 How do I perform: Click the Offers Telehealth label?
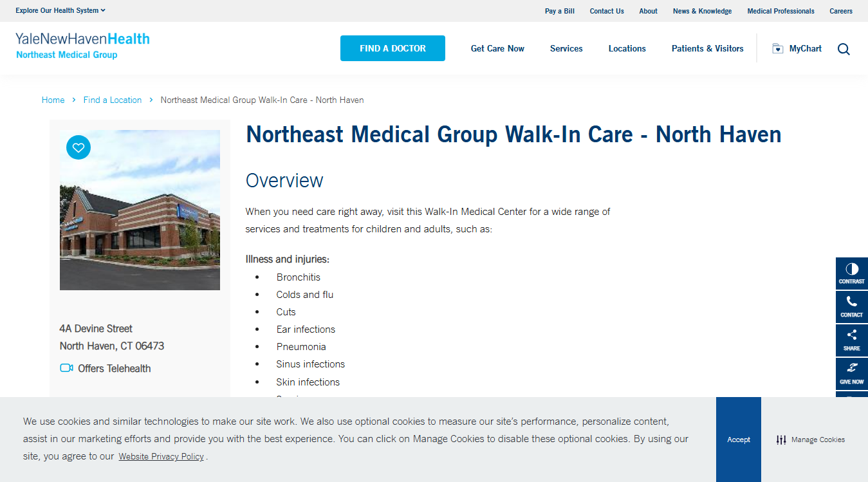click(x=115, y=368)
